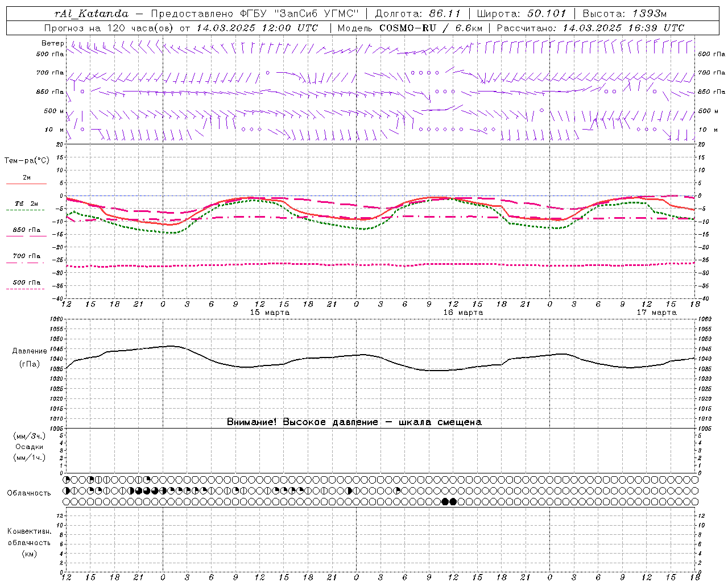Click the 500 м wind level label on left
728x582 pixels.
54,111
